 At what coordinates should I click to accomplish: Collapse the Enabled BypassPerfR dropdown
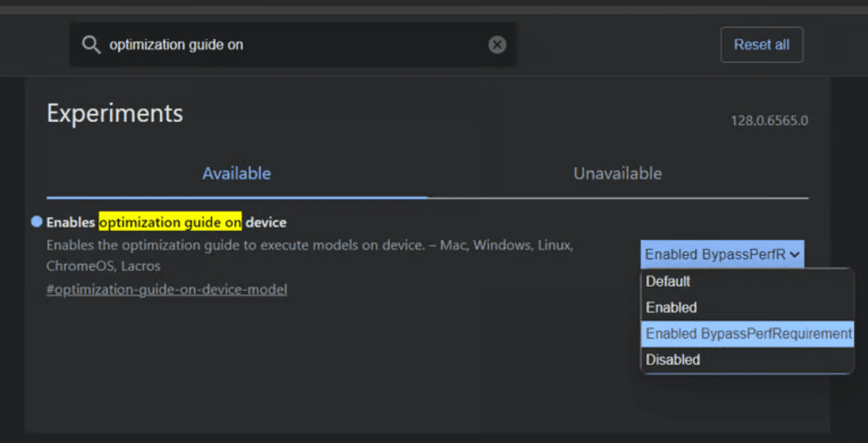click(722, 254)
